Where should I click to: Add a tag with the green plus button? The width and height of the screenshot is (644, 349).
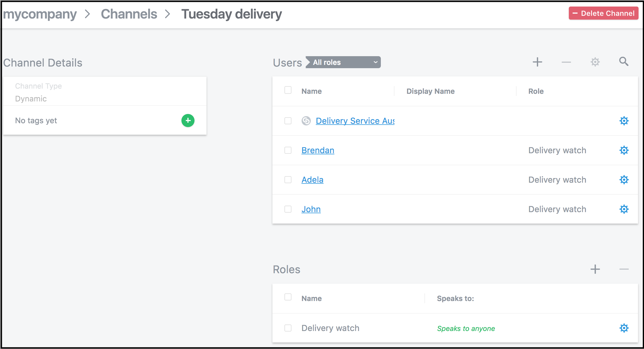[x=188, y=121]
